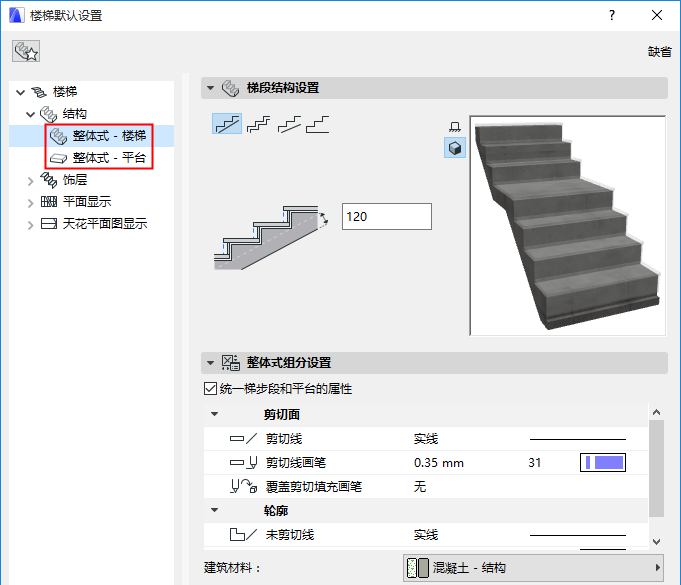Collapse the 梯段结构设置 panel
This screenshot has height=585, width=681.
coord(211,88)
